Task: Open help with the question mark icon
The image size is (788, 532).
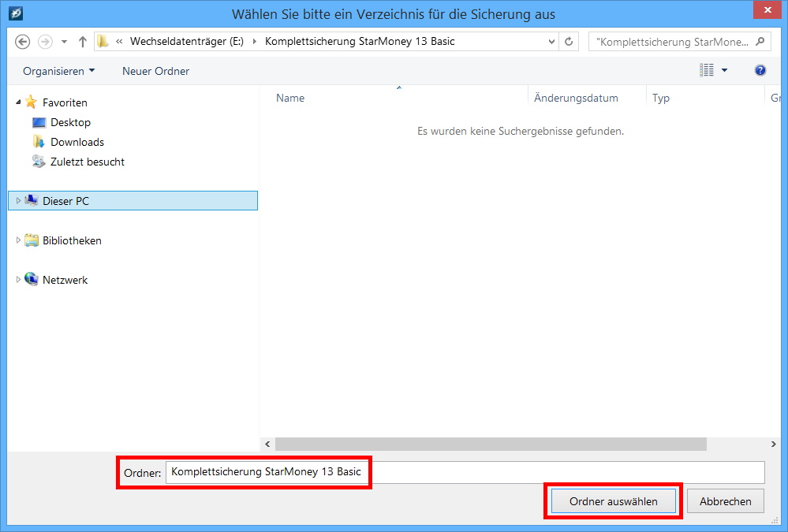Action: pyautogui.click(x=760, y=70)
